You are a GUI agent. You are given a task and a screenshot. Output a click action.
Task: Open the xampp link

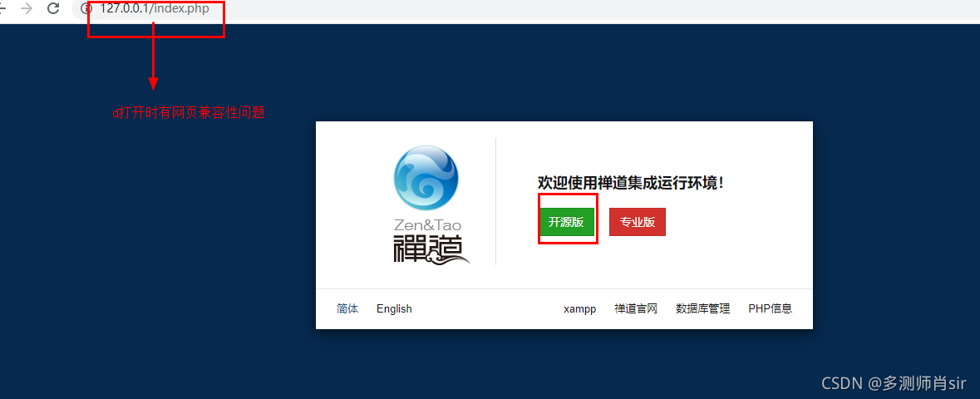point(579,309)
